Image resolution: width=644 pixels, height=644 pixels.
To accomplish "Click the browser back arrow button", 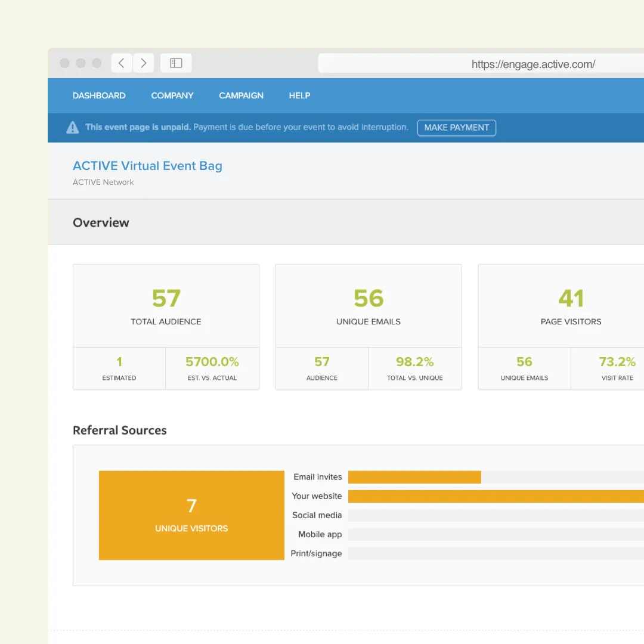I will click(x=122, y=63).
